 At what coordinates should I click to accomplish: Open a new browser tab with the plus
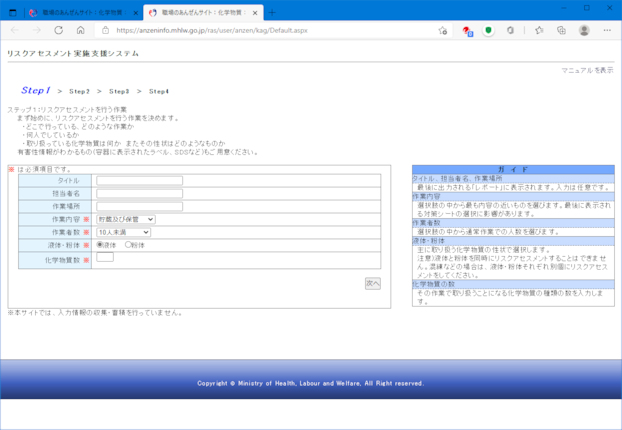click(272, 13)
